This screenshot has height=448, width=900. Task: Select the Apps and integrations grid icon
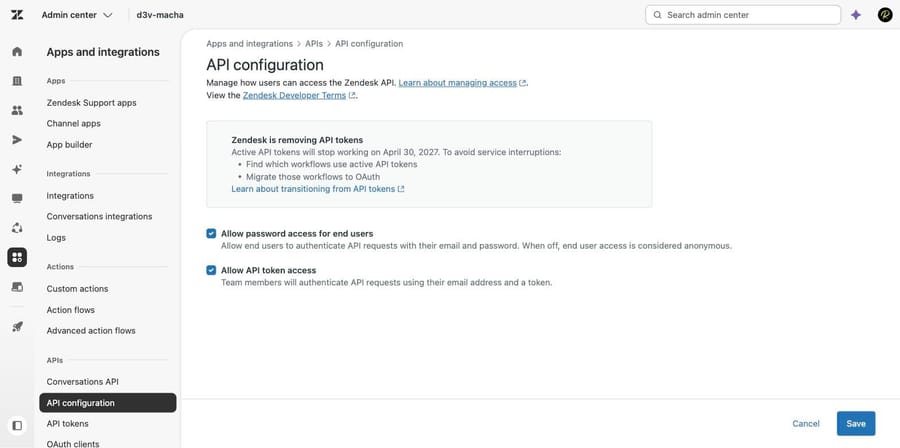17,258
